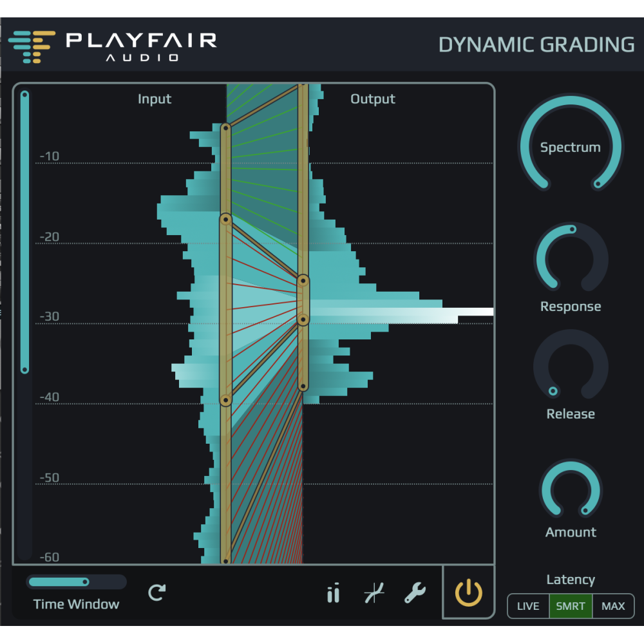Viewport: 644px width, 644px height.
Task: Toggle the yellow power bypass button
Action: [x=469, y=593]
